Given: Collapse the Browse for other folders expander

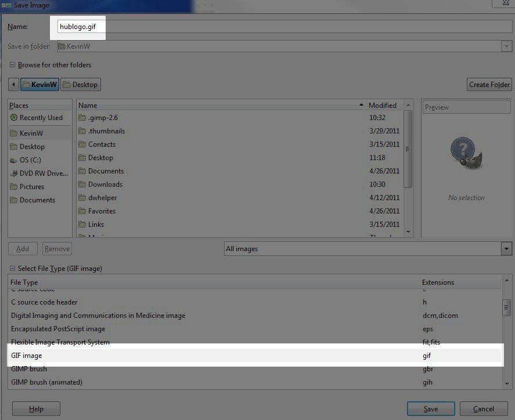Looking at the screenshot, I should (12, 65).
